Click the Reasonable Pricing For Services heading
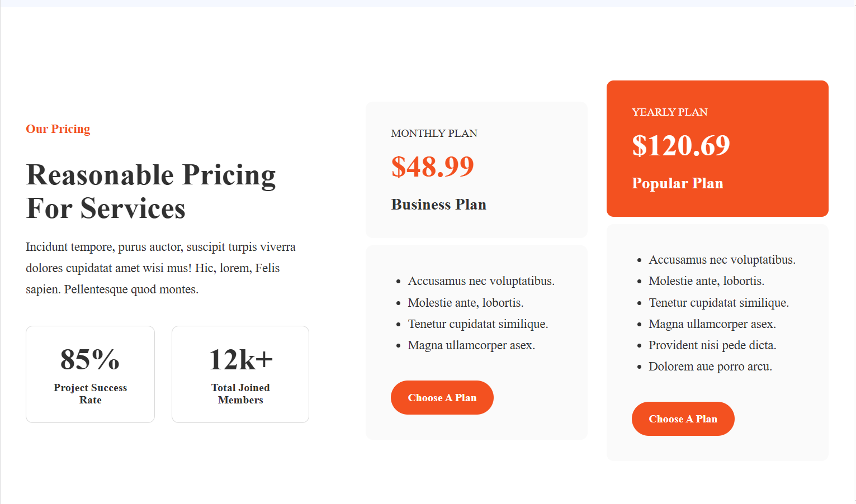This screenshot has width=856, height=504. (x=151, y=192)
